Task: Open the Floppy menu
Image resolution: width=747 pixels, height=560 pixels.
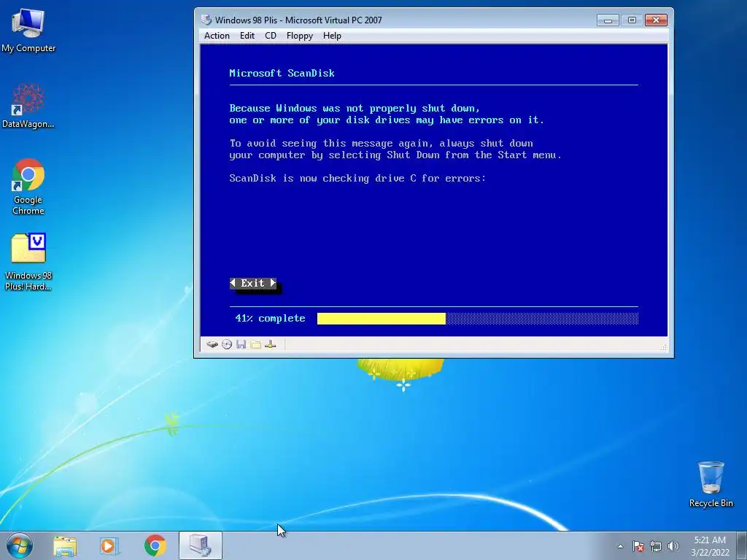Action: 300,36
